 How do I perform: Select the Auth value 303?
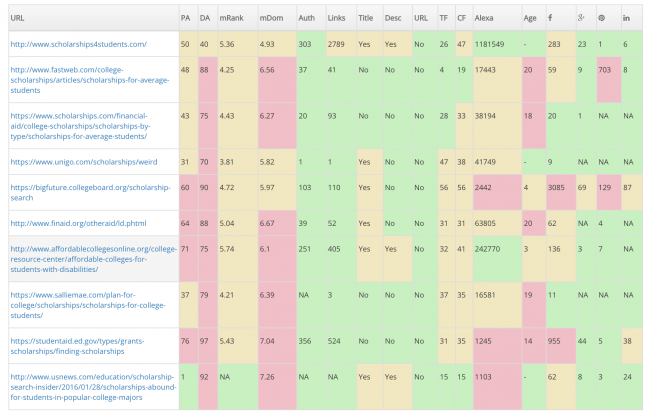pyautogui.click(x=305, y=44)
